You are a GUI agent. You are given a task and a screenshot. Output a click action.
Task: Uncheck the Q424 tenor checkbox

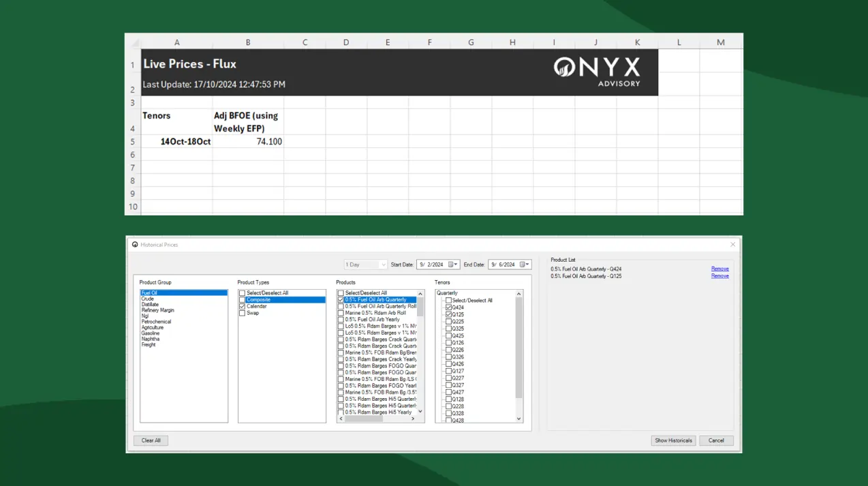point(448,307)
